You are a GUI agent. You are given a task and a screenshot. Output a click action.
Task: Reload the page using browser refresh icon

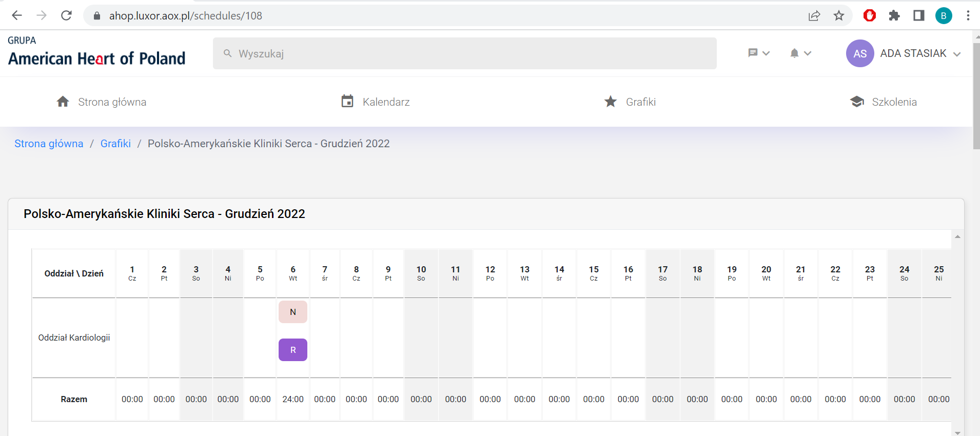click(x=66, y=15)
